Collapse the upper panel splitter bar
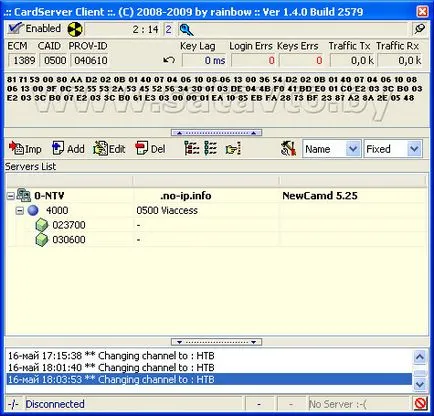The height and width of the screenshot is (416, 434). pos(216,133)
